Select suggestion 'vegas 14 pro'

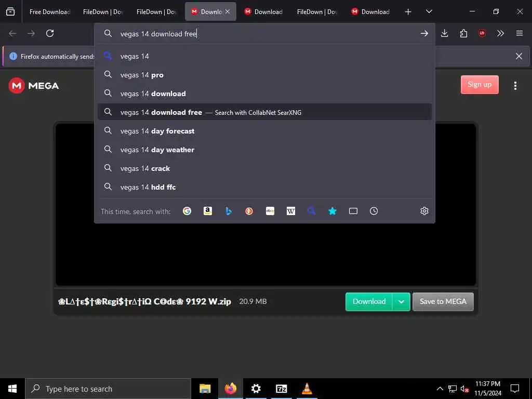click(x=264, y=75)
